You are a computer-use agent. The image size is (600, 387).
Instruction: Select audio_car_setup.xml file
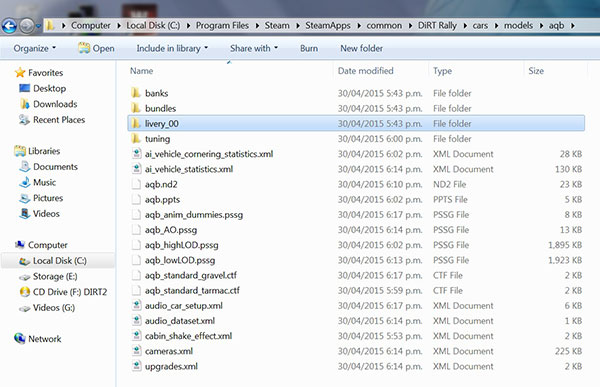[x=356, y=305]
